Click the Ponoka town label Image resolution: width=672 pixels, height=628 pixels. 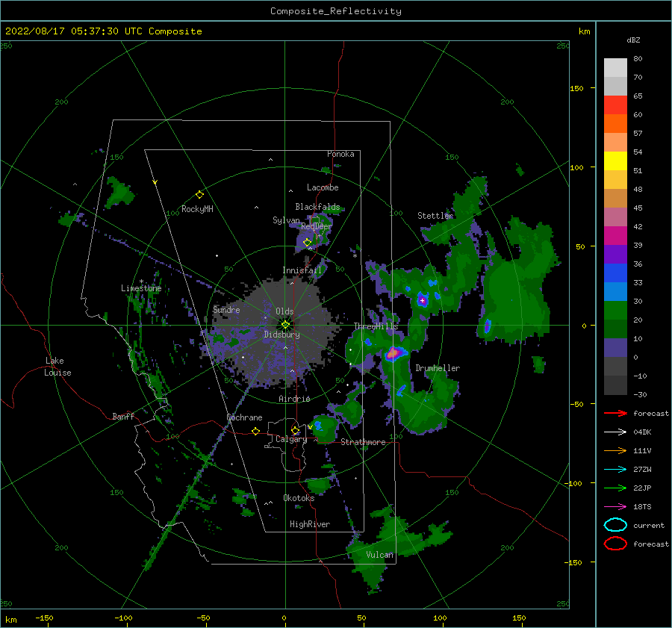click(340, 154)
